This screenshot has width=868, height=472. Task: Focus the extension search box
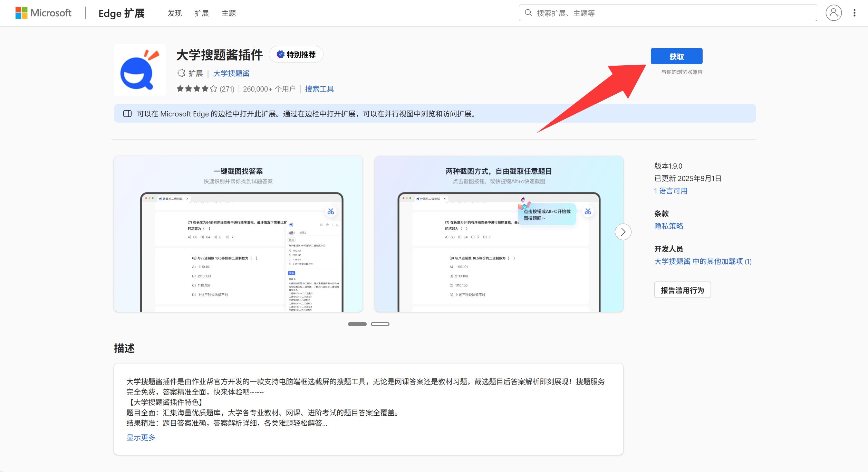(673, 13)
